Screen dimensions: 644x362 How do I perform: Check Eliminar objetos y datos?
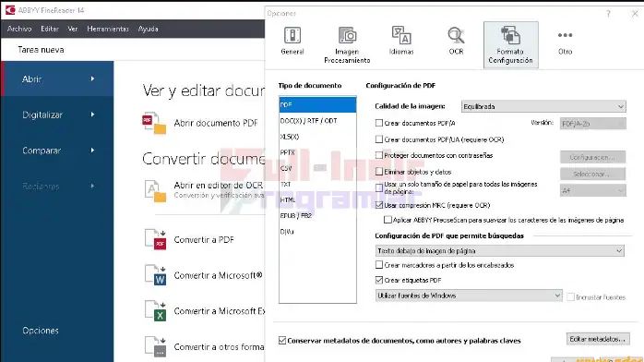[x=378, y=172]
